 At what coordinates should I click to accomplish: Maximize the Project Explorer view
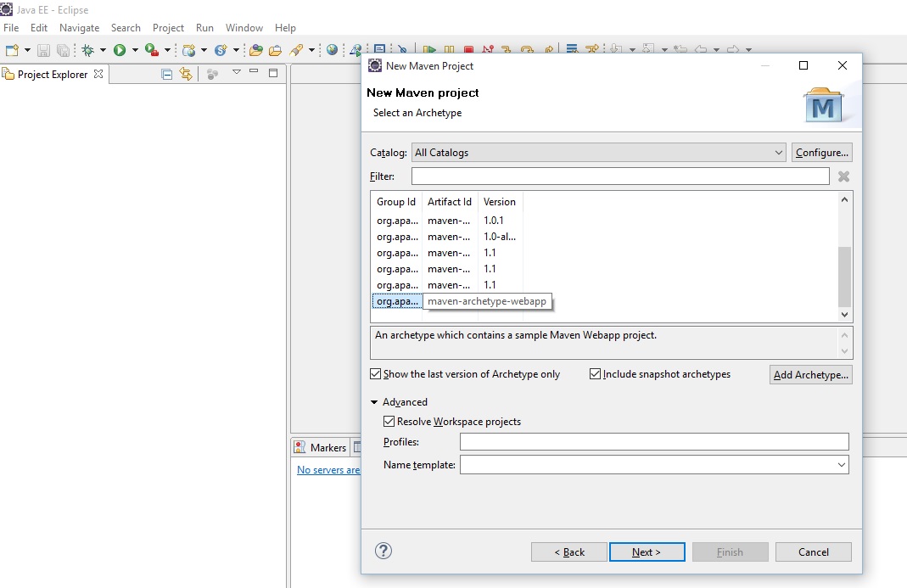pyautogui.click(x=273, y=73)
